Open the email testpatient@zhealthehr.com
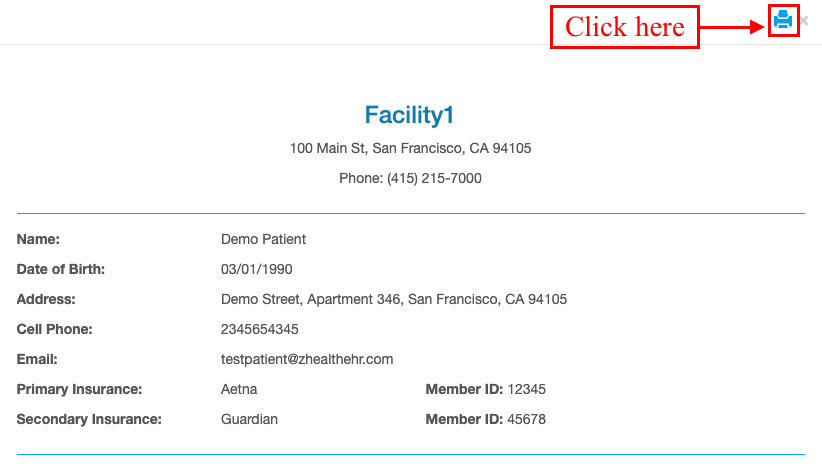This screenshot has width=822, height=468. point(307,359)
